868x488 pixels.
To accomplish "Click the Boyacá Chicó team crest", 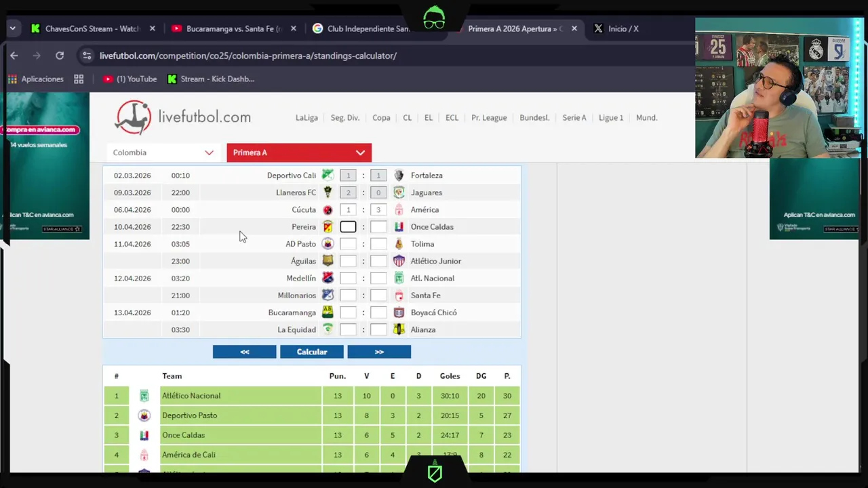I will 399,312.
